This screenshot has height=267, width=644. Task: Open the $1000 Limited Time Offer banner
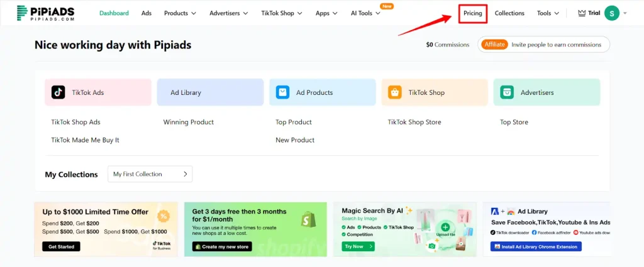pos(106,229)
